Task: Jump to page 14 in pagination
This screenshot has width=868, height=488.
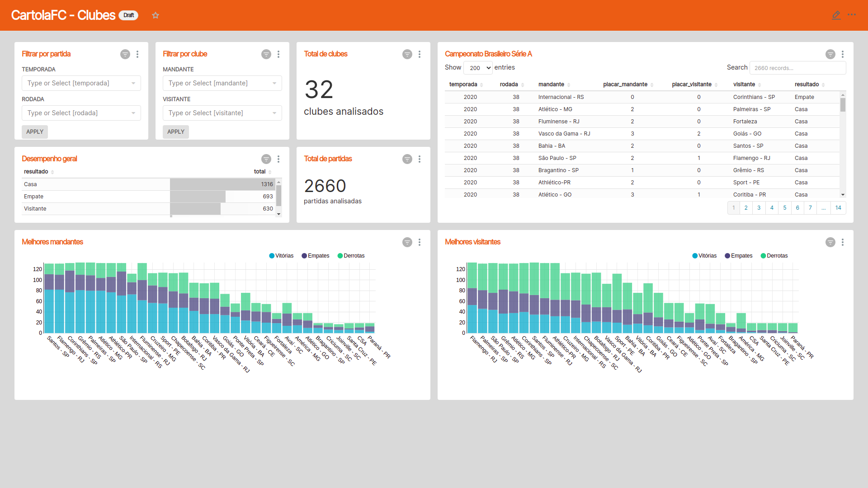Action: click(838, 208)
